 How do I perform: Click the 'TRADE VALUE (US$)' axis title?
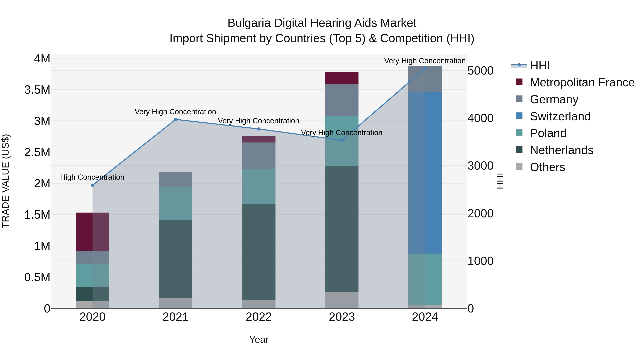[6, 181]
